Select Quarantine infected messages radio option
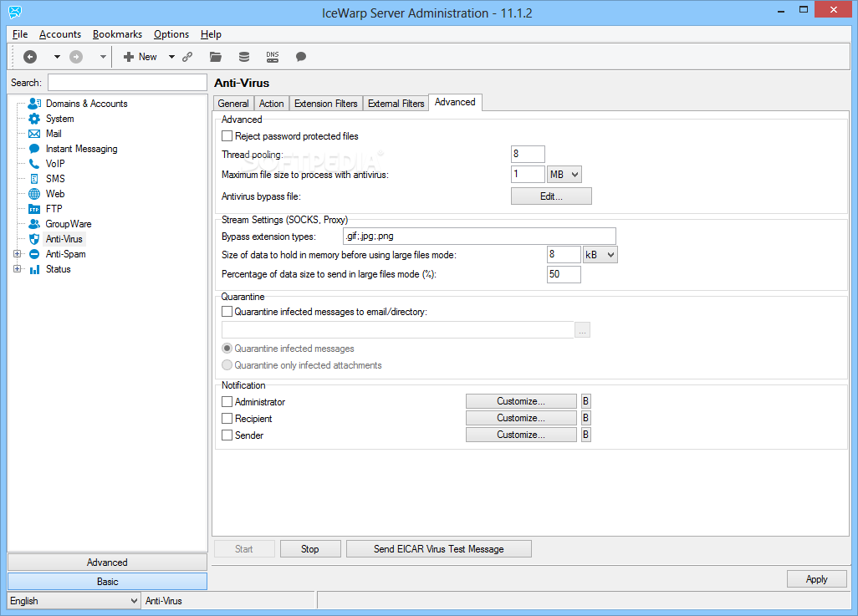The width and height of the screenshot is (858, 616). coord(227,349)
